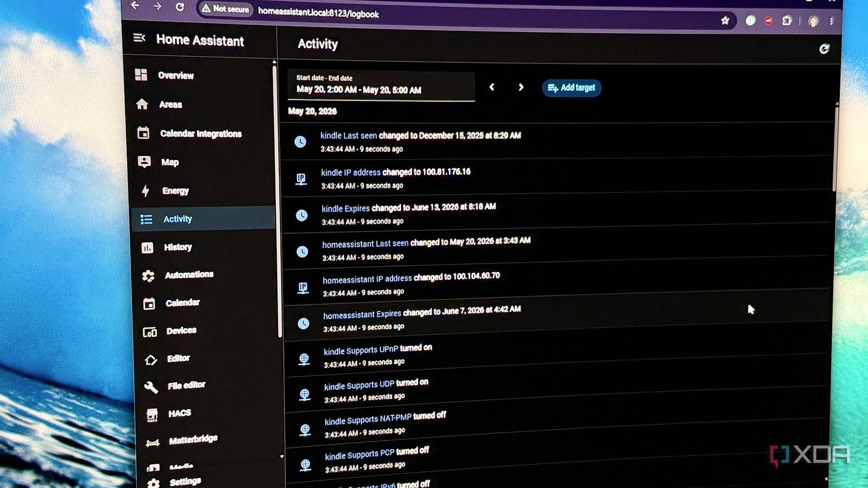This screenshot has height=488, width=868.
Task: Open the kindle Last seen entity link
Action: point(348,136)
